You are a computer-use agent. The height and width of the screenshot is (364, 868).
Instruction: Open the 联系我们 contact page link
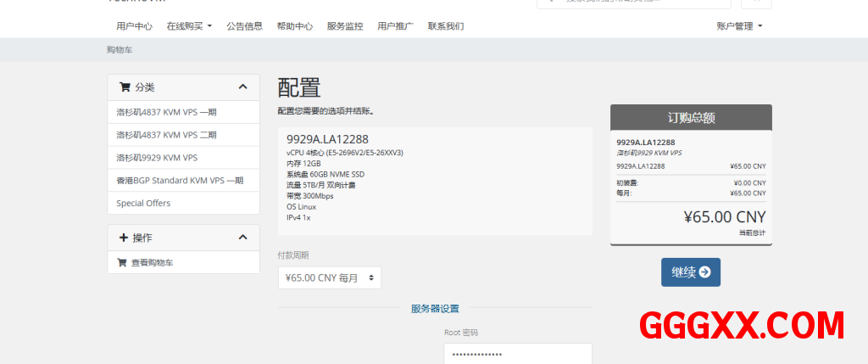pos(446,26)
